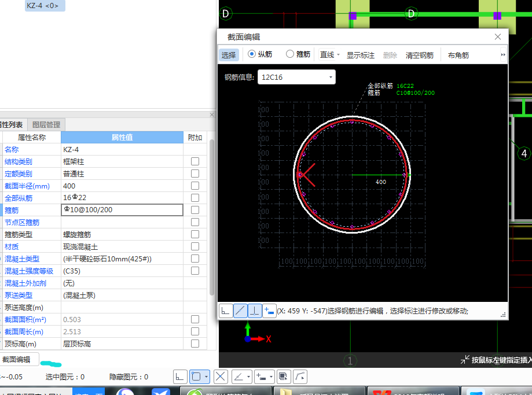The height and width of the screenshot is (395, 532).
Task: Click 材质 value 现浇混凝土
Action: (122, 246)
